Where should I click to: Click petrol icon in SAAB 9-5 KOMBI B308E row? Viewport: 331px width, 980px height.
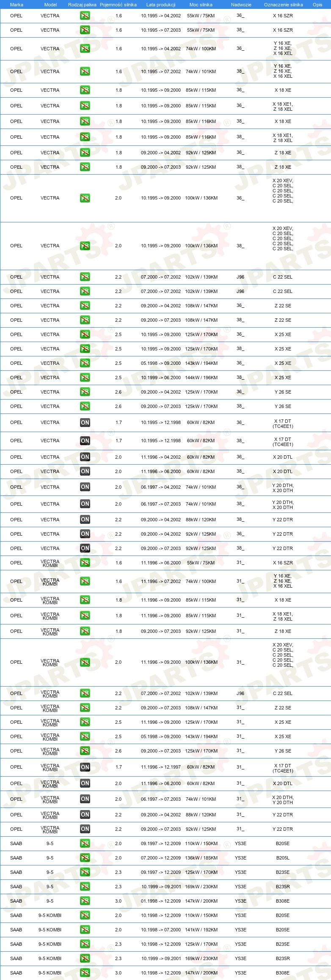coord(85,973)
